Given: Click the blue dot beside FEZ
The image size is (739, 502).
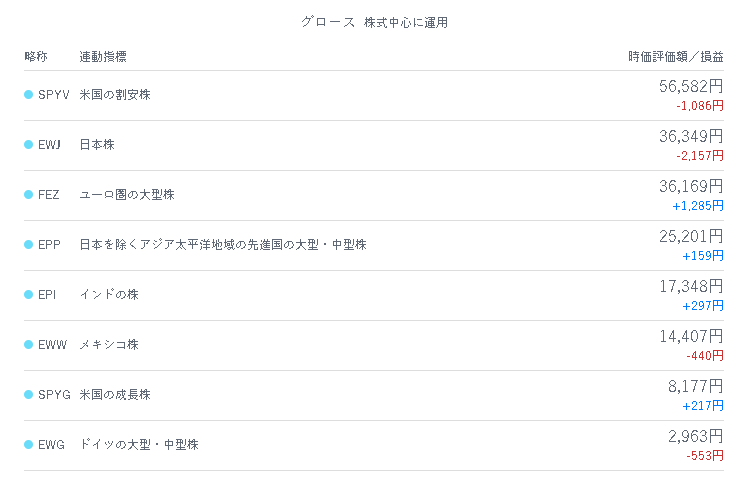Looking at the screenshot, I should [x=28, y=195].
